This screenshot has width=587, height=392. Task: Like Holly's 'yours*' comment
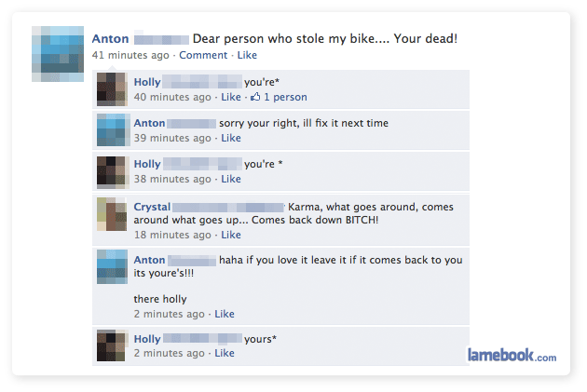click(x=225, y=353)
